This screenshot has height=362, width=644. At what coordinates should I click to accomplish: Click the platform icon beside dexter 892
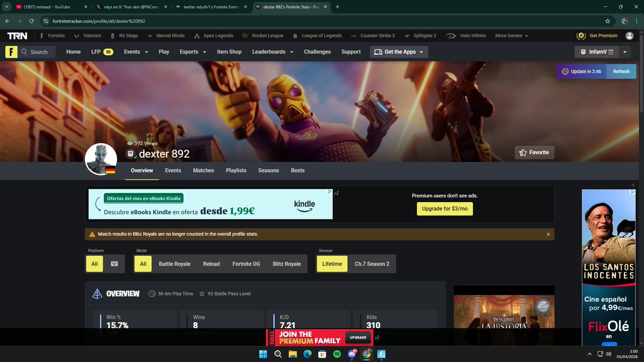130,154
